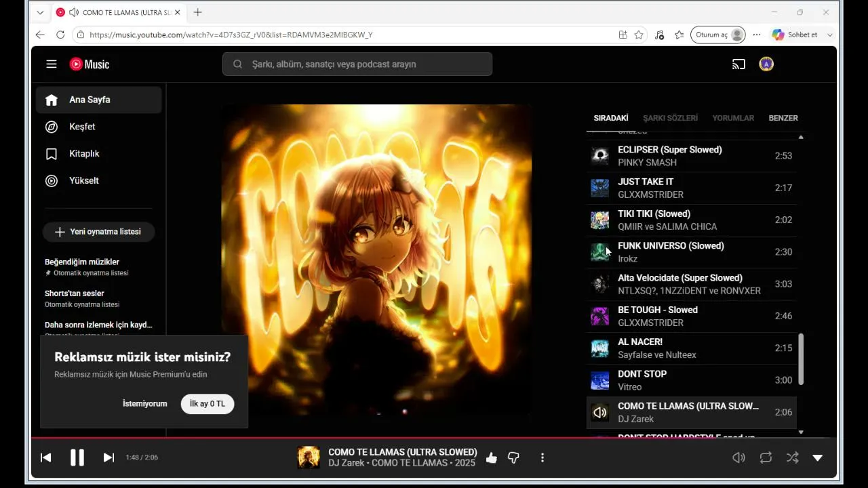
Task: Go back with browser back arrow
Action: (40, 35)
